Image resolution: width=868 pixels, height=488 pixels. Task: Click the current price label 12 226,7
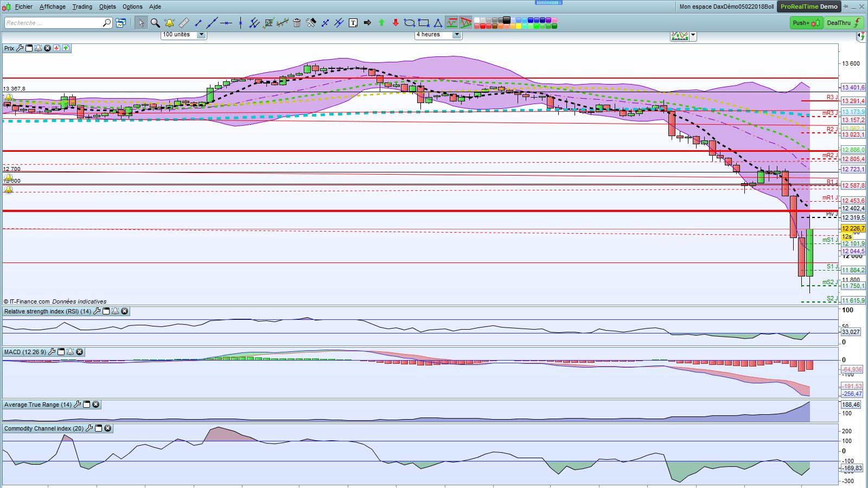(x=853, y=228)
